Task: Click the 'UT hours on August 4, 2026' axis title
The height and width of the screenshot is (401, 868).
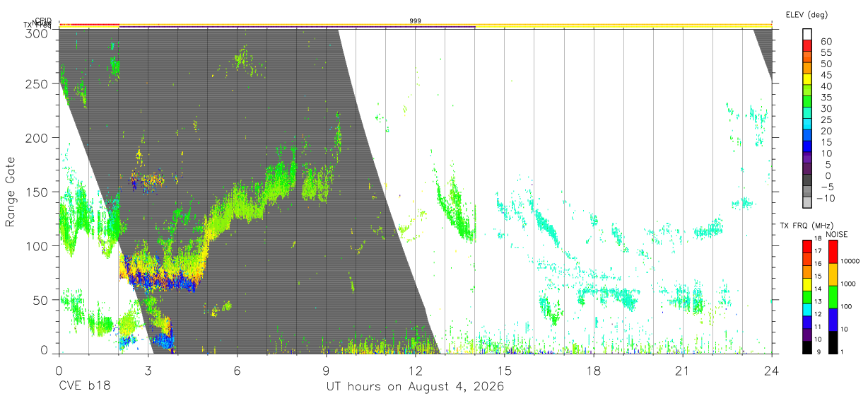Action: (415, 388)
